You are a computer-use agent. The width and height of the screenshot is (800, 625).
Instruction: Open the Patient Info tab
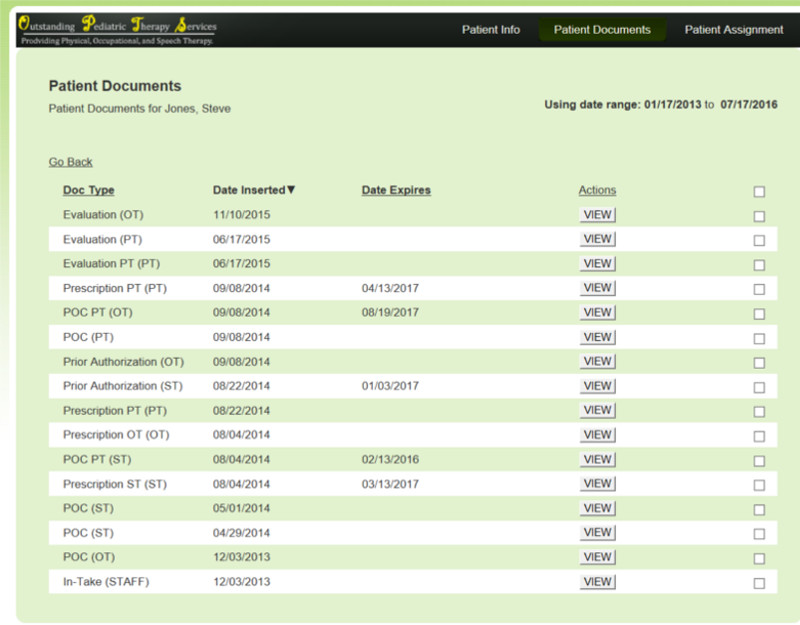coord(490,30)
